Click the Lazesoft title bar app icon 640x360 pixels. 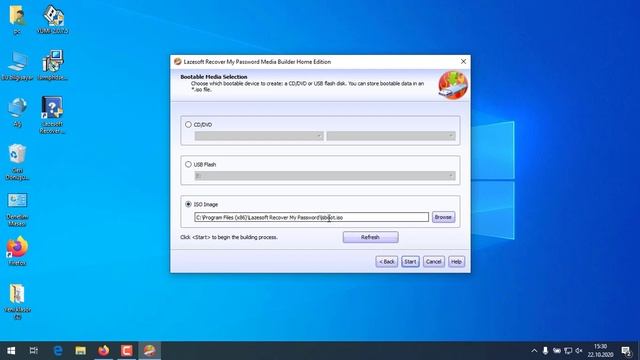[178, 62]
